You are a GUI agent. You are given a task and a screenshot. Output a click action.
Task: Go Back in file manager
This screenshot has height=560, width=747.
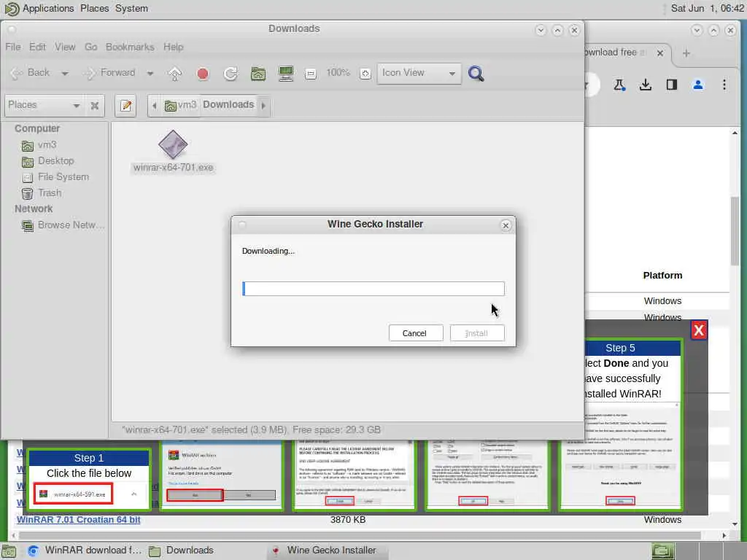pyautogui.click(x=30, y=73)
